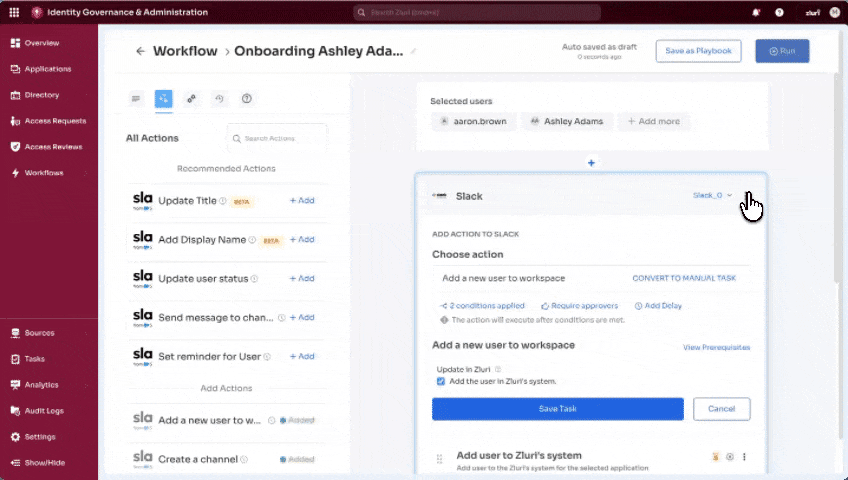The image size is (848, 480).
Task: Click info icon next to Set reminder for User
Action: [267, 357]
